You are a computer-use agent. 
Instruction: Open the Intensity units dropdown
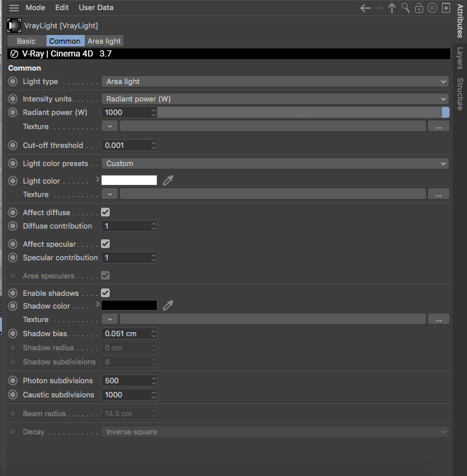[x=275, y=99]
